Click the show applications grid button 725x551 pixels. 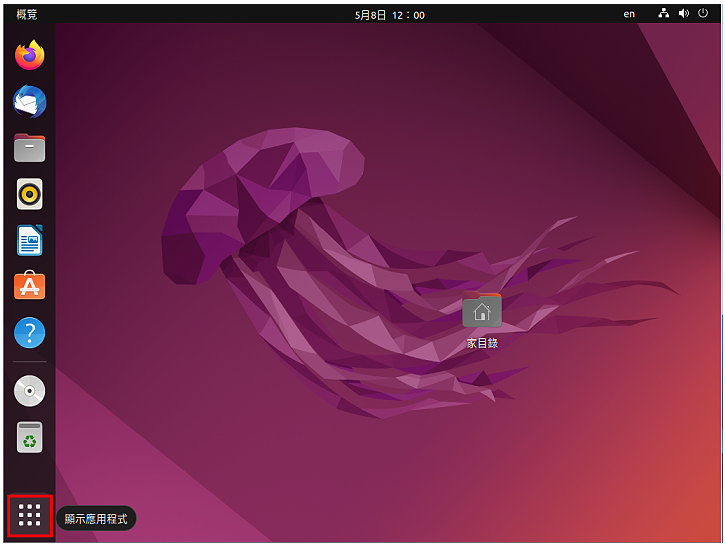tap(30, 515)
